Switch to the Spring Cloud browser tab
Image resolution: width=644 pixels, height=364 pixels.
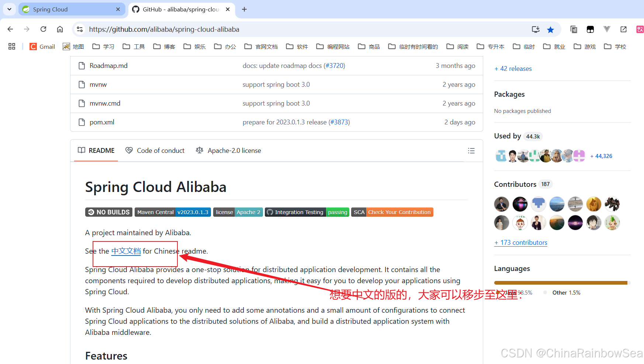[72, 9]
